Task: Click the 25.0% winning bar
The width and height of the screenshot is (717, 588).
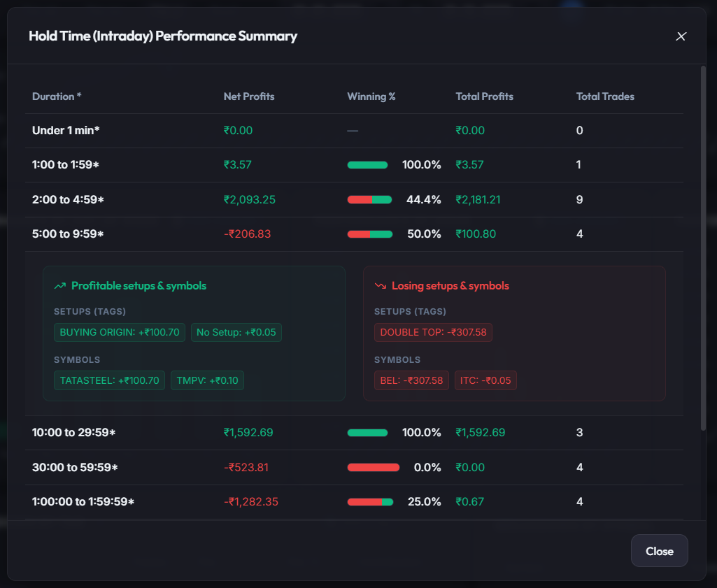Action: click(370, 502)
